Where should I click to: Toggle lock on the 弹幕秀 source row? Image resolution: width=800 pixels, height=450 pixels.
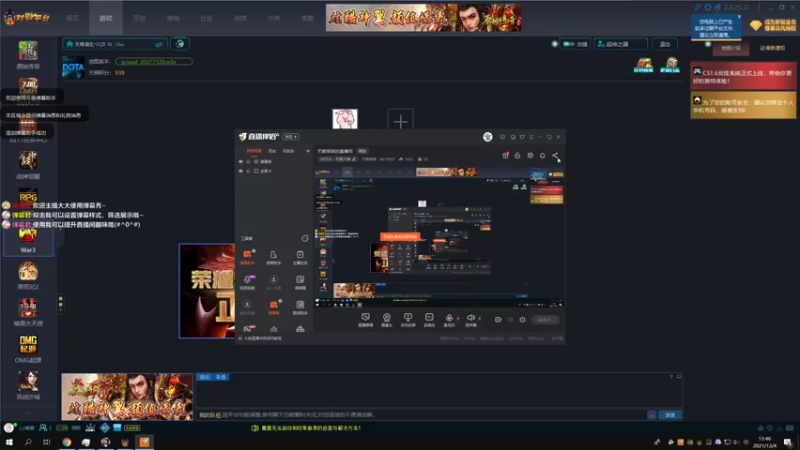[248, 162]
